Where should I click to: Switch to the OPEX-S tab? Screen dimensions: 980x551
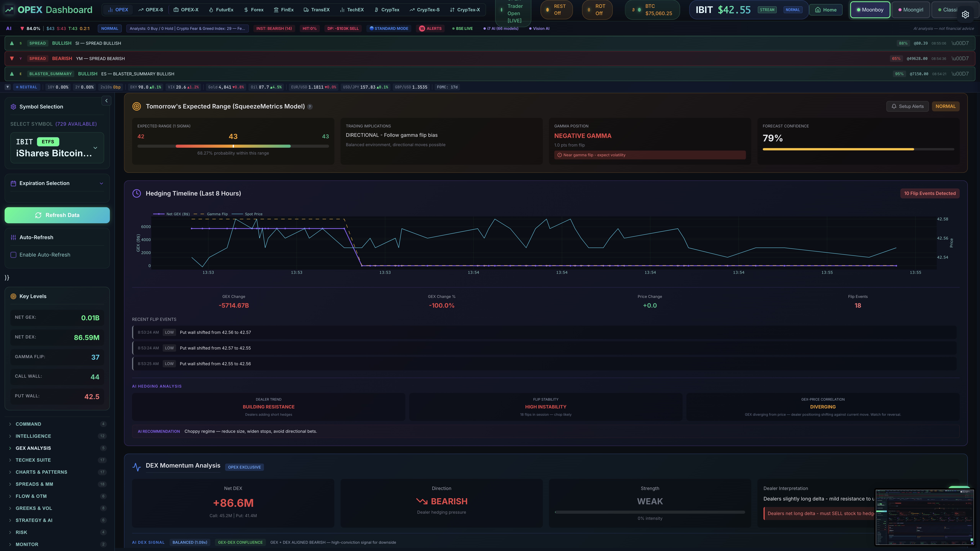click(x=151, y=10)
